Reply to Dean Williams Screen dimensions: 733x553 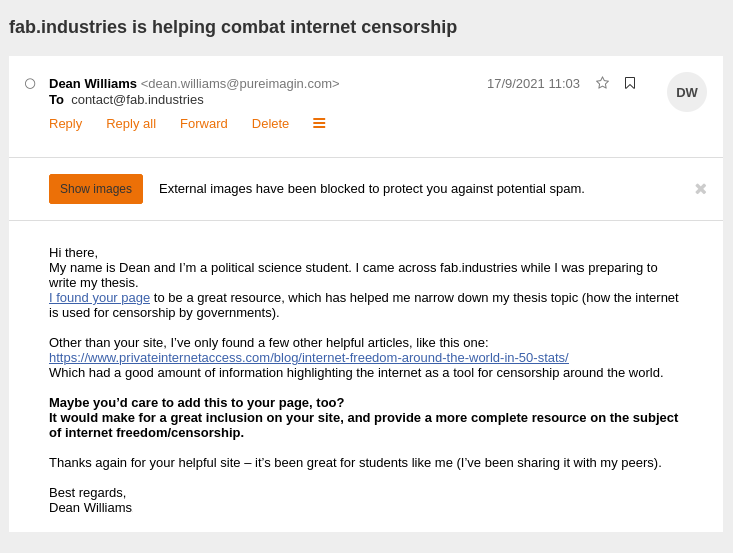point(65,124)
